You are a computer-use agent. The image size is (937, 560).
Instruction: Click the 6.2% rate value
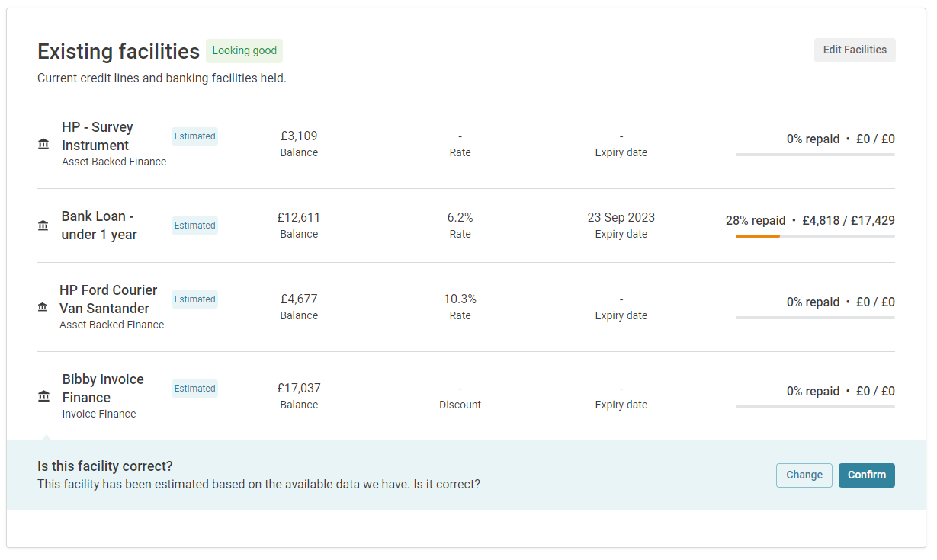click(460, 218)
